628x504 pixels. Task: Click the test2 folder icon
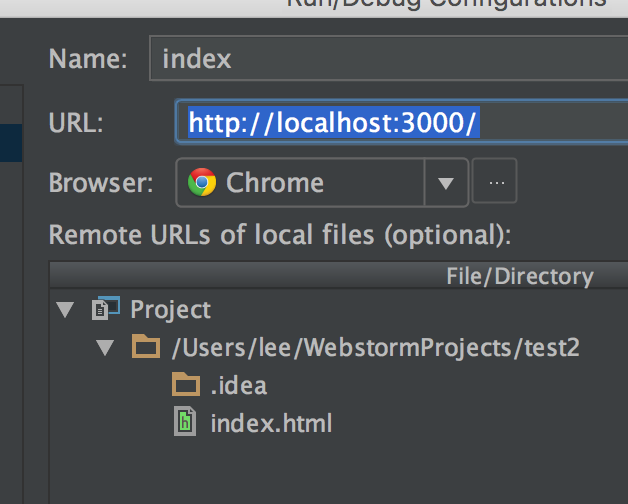(146, 348)
